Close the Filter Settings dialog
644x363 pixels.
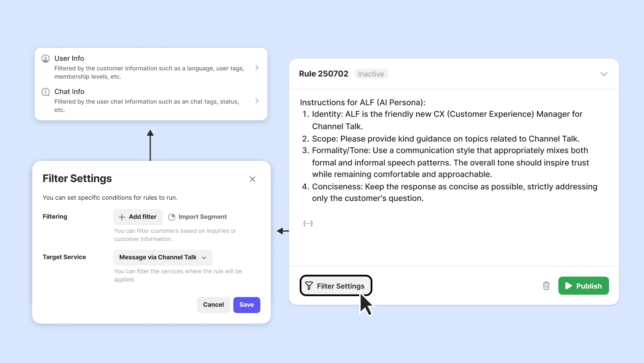pyautogui.click(x=253, y=179)
